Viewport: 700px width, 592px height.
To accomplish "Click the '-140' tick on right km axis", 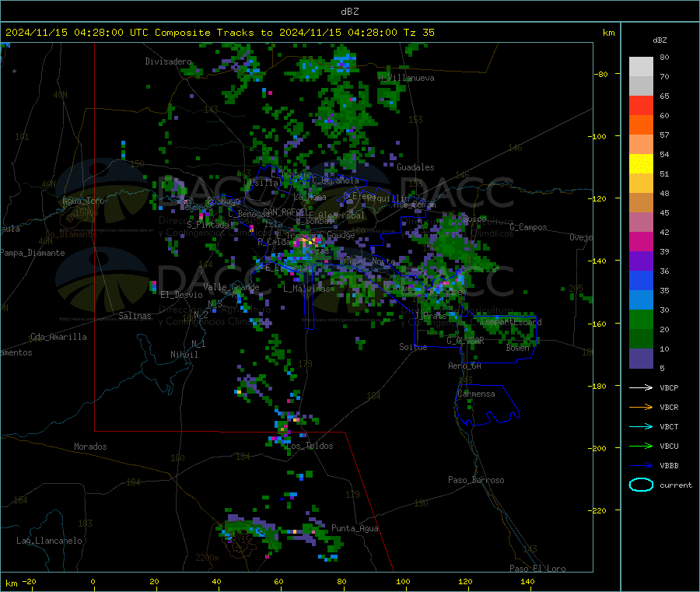I will (599, 261).
